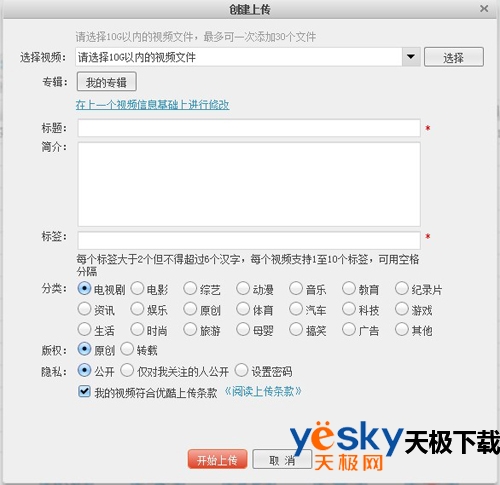Viewport: 500px width, 485px height.
Task: Select the 游戏 category radio button
Action: (402, 309)
